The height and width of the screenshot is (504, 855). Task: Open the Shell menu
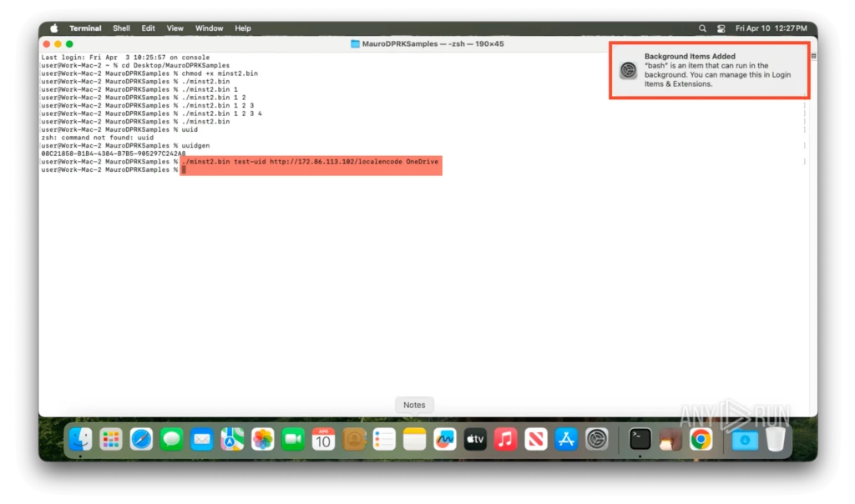tap(121, 28)
